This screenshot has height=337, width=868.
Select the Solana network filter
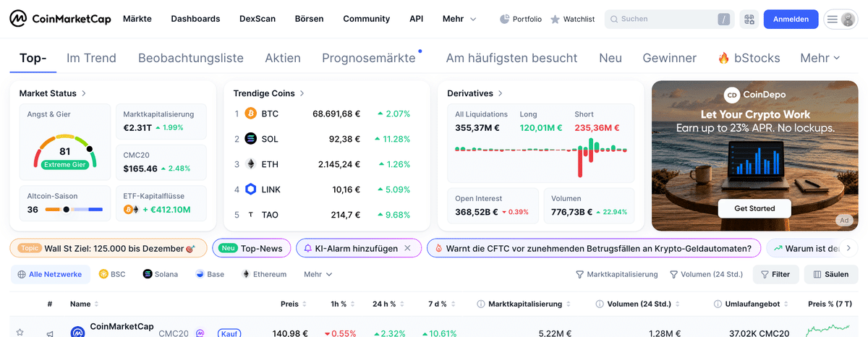pyautogui.click(x=161, y=275)
